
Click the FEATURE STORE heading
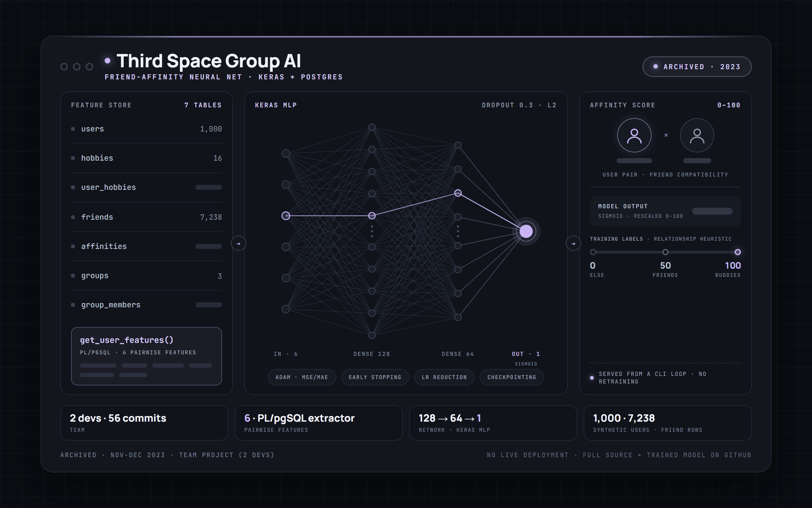pos(101,105)
